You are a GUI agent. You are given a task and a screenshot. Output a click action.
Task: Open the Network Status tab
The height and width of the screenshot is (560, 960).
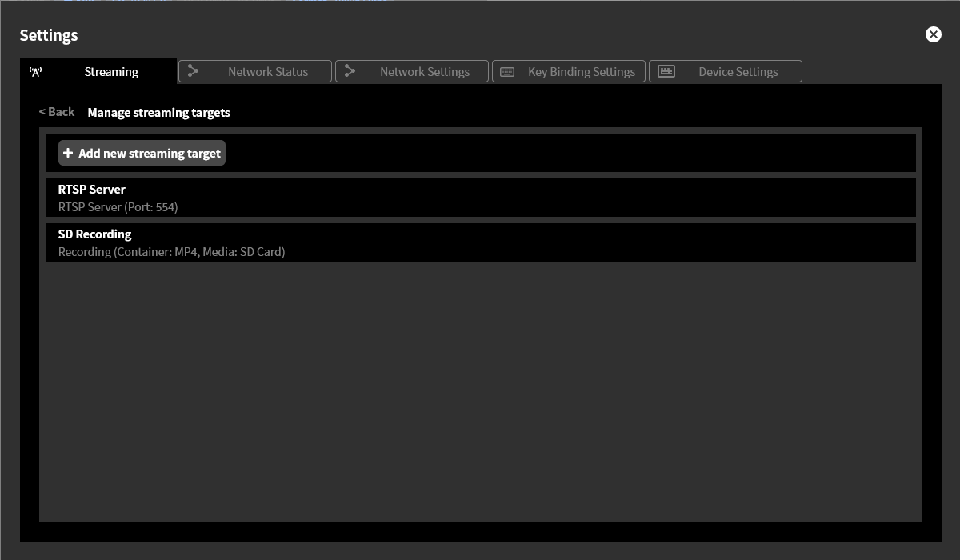point(267,72)
